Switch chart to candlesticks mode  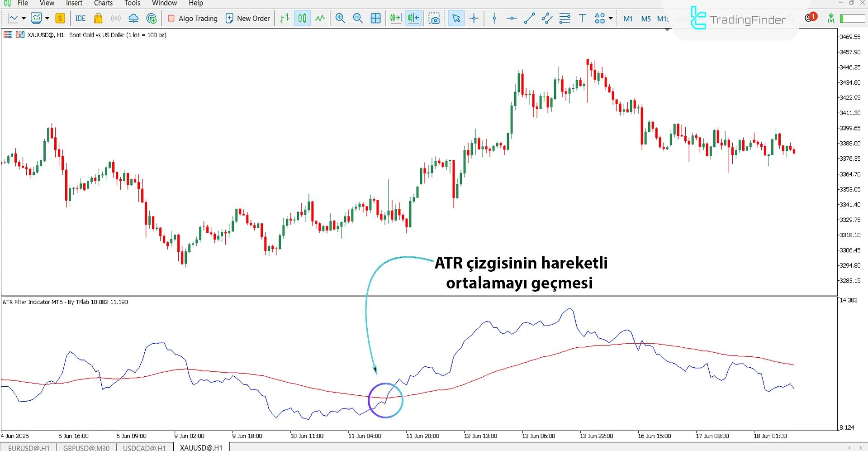pyautogui.click(x=302, y=19)
